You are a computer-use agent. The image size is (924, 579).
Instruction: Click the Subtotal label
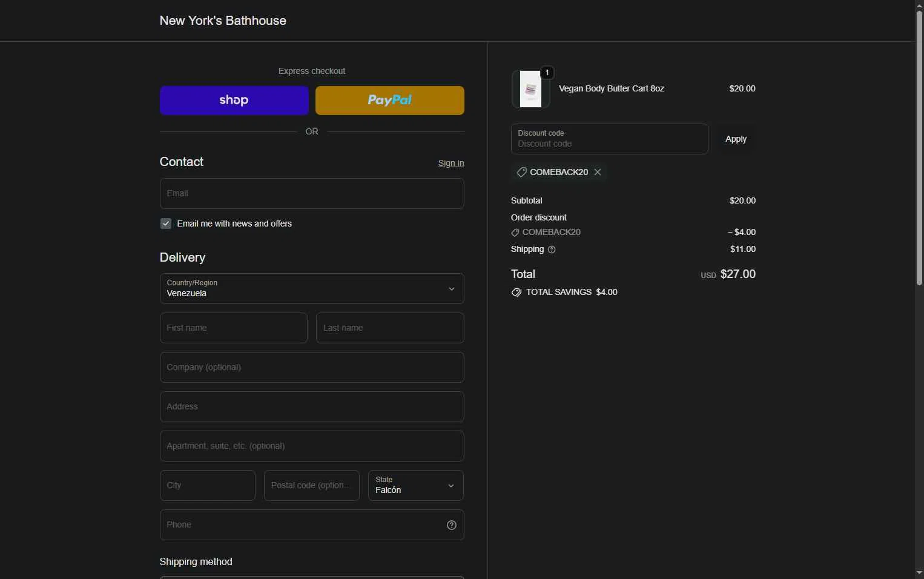click(x=527, y=201)
